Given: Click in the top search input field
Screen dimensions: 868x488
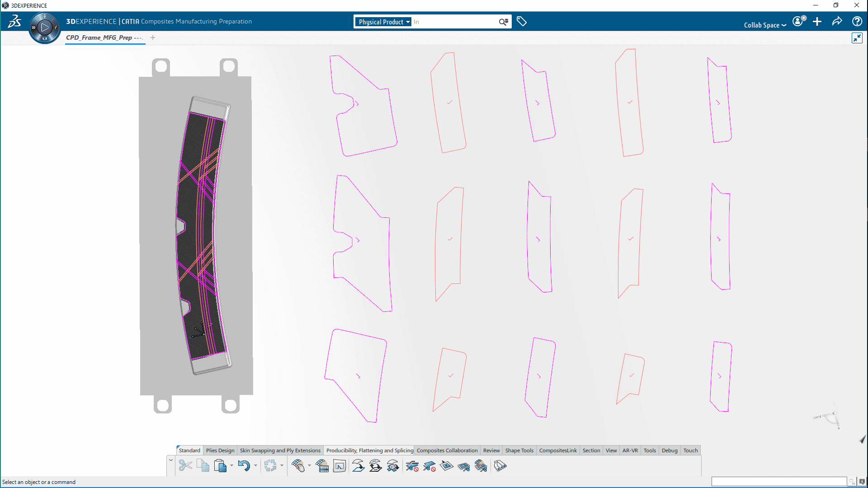Looking at the screenshot, I should click(454, 22).
